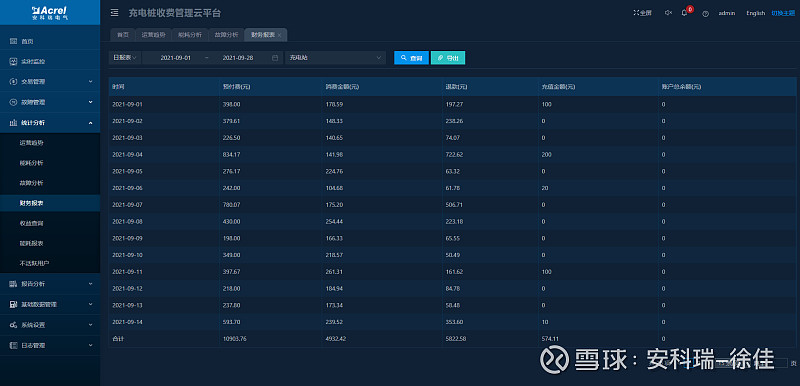
Task: Click the 日志管理 icon in sidebar
Action: pyautogui.click(x=14, y=345)
